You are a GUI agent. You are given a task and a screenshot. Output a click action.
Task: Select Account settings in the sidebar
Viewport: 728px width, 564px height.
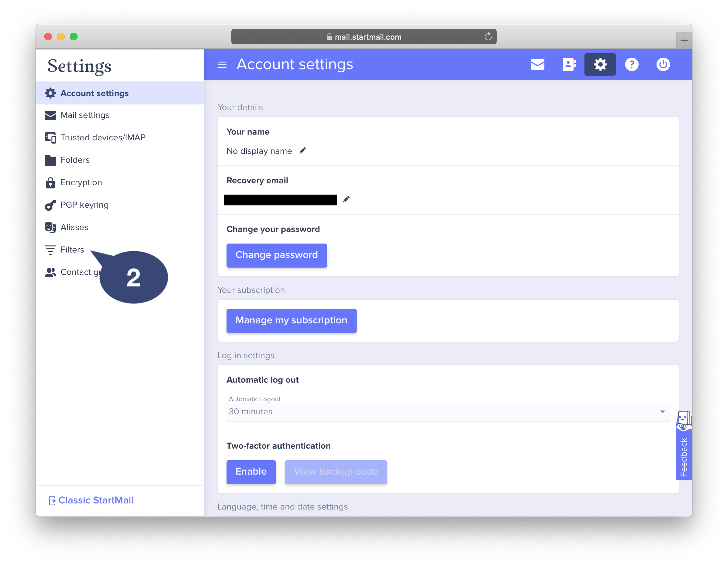pos(94,93)
